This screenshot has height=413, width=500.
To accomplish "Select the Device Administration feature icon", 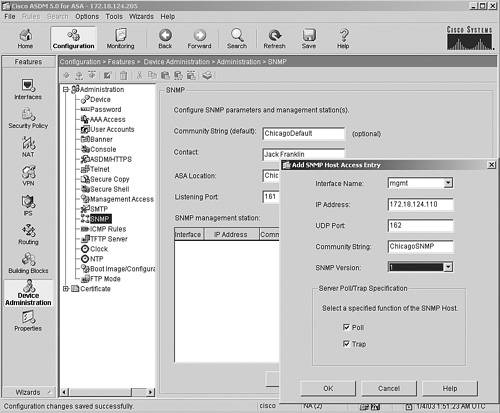I will (x=28, y=293).
